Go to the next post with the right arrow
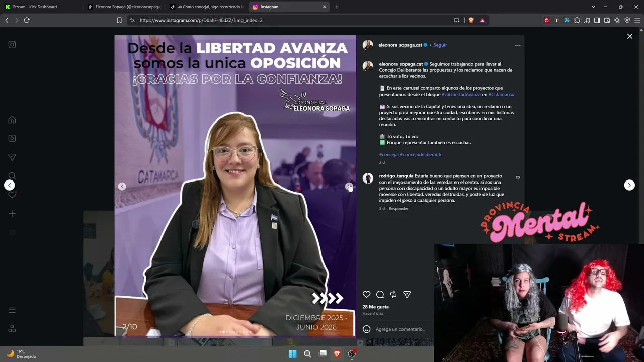This screenshot has width=644, height=362. point(629,185)
